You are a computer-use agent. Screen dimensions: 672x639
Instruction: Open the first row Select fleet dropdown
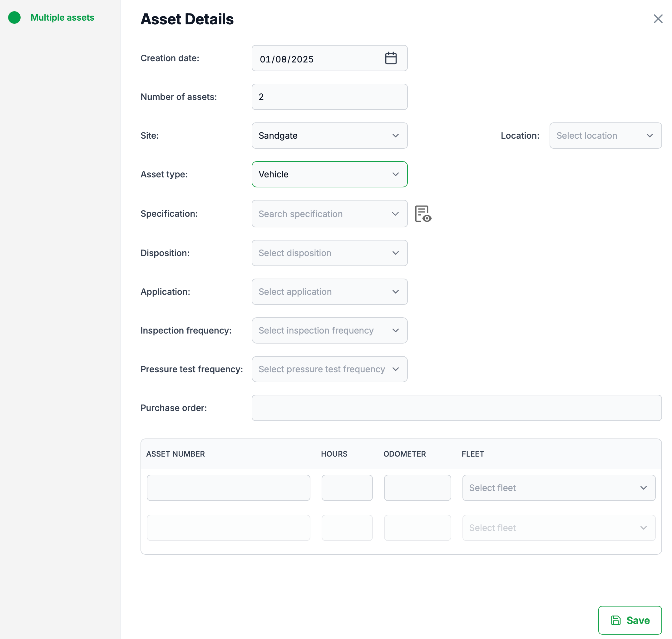coord(558,488)
